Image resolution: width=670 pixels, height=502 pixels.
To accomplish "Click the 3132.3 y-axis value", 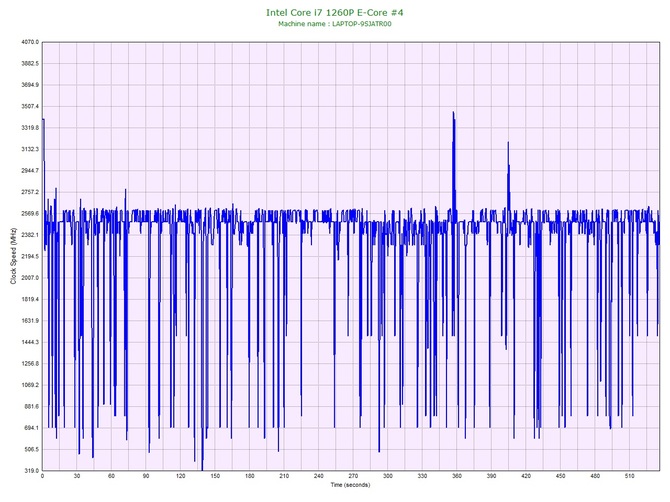I will tap(30, 149).
